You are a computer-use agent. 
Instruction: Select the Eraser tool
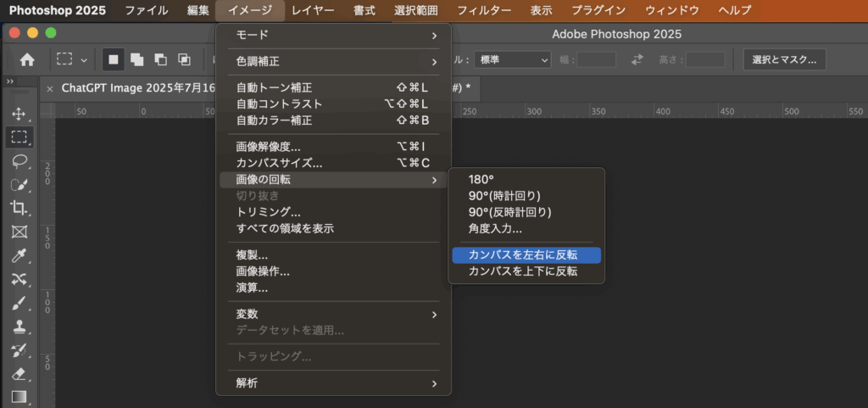[x=19, y=373]
